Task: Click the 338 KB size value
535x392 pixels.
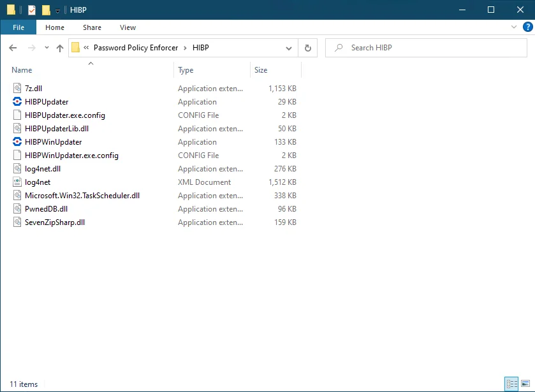Action: pos(285,196)
